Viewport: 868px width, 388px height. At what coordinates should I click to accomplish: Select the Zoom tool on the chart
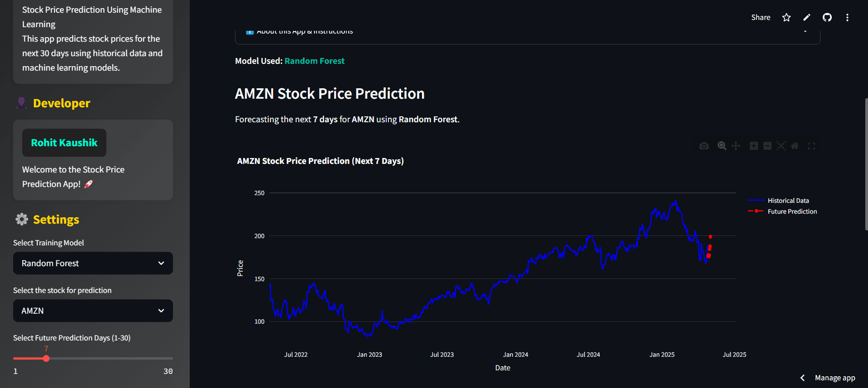pos(722,146)
